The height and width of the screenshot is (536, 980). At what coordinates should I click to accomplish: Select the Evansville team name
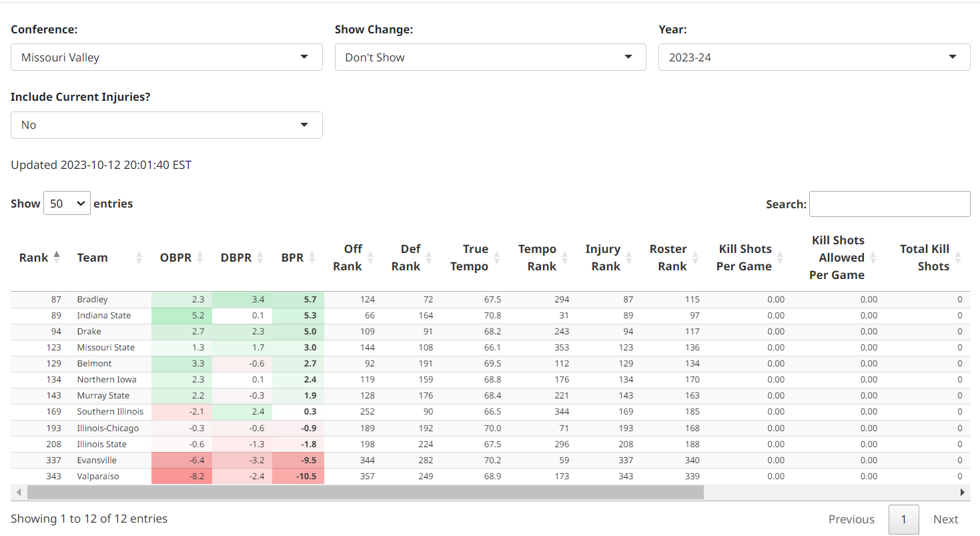97,460
